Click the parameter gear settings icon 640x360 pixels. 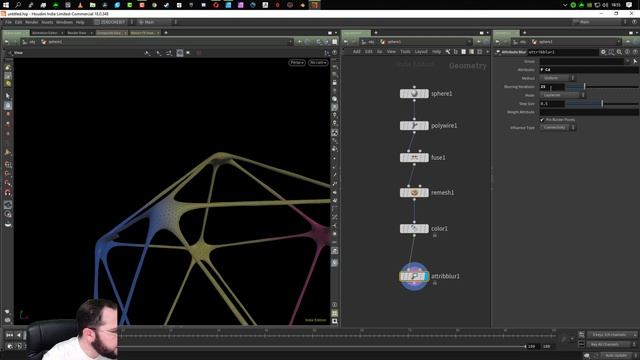point(603,52)
